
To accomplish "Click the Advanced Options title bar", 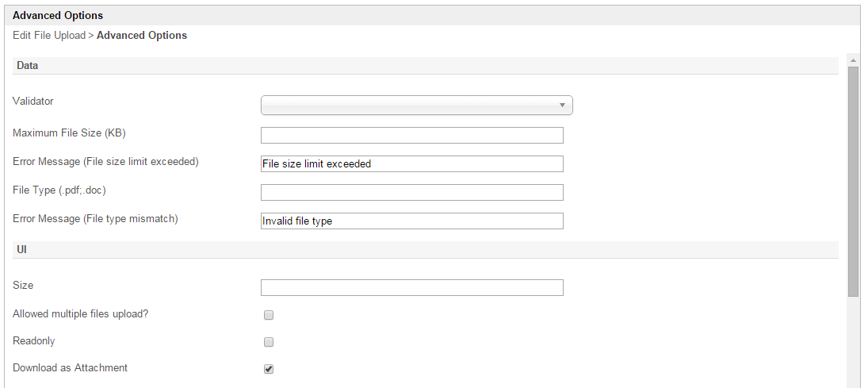I will pyautogui.click(x=58, y=15).
